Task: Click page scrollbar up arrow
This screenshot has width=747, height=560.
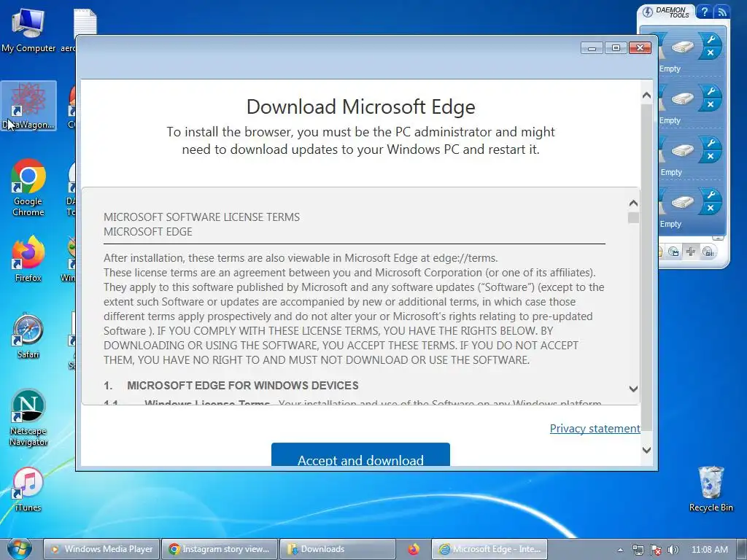Action: (646, 96)
